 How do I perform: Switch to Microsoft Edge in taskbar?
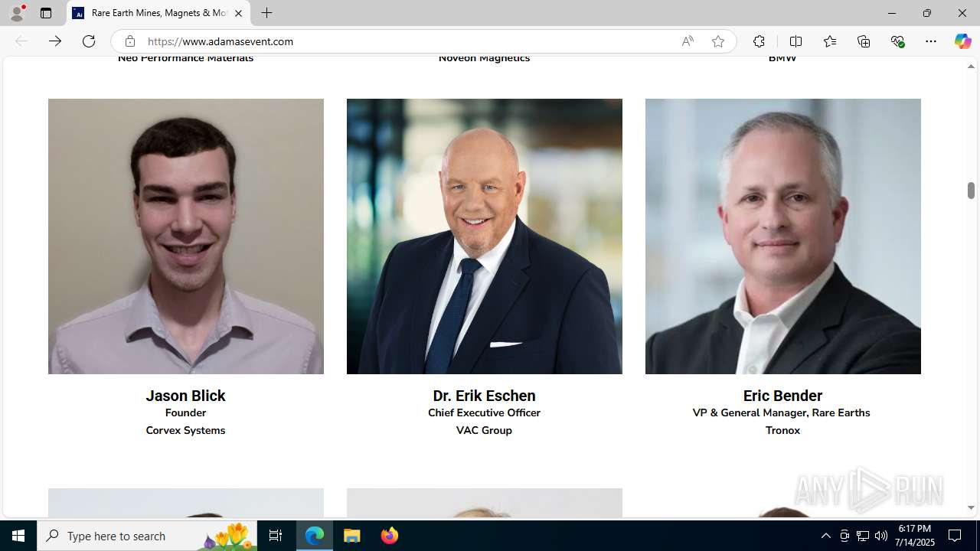pyautogui.click(x=315, y=536)
